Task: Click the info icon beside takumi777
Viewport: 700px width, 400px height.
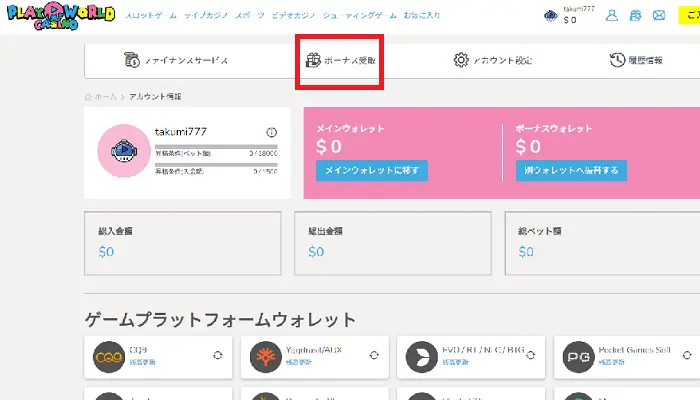Action: click(271, 132)
